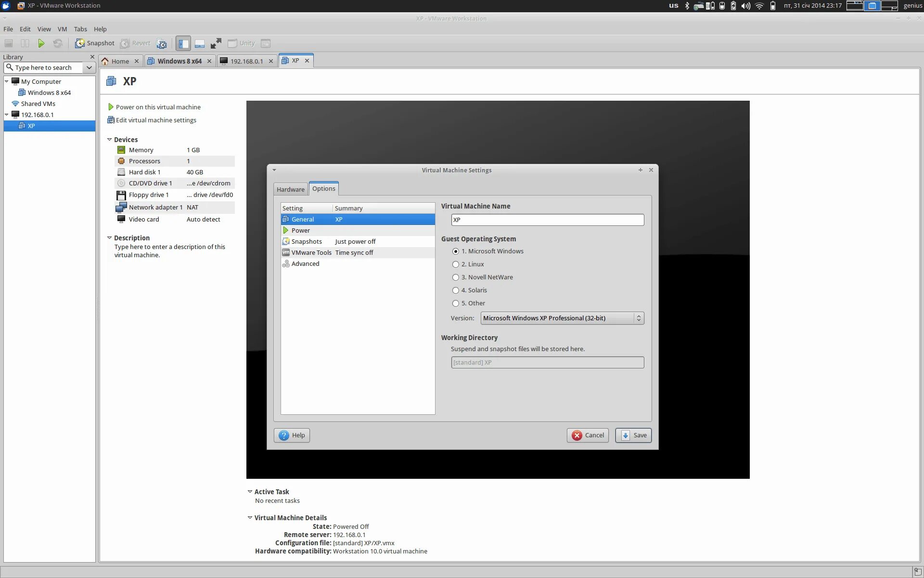Open the VM menu
The image size is (924, 578).
pos(62,29)
